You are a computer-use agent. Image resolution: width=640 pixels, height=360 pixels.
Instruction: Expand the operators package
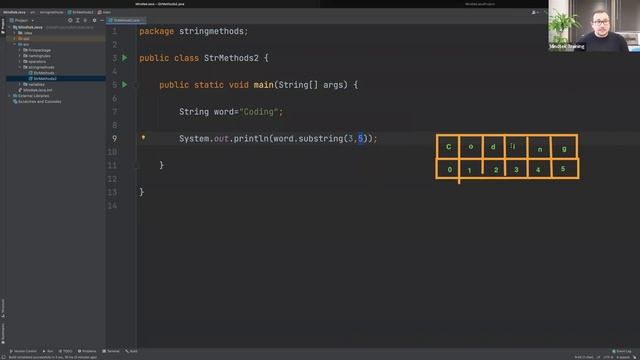point(20,62)
